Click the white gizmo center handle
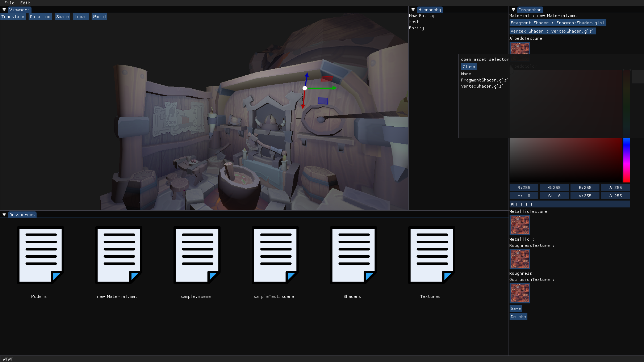The width and height of the screenshot is (644, 362). 305,88
